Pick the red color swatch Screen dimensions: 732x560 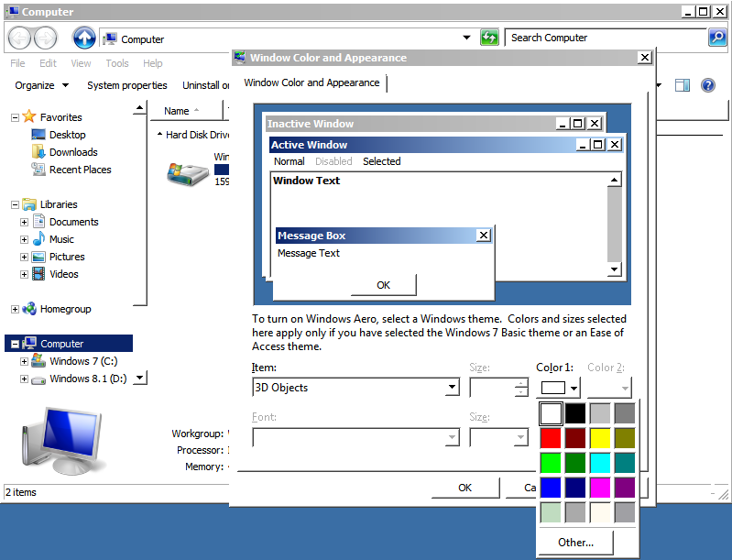[551, 438]
